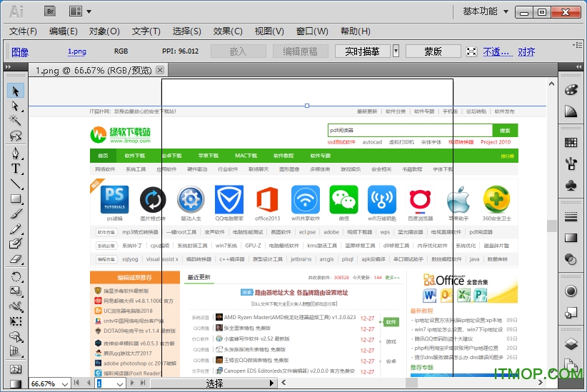Viewport: 587px width, 392px height.
Task: Click the 实时描摹 button
Action: 362,51
